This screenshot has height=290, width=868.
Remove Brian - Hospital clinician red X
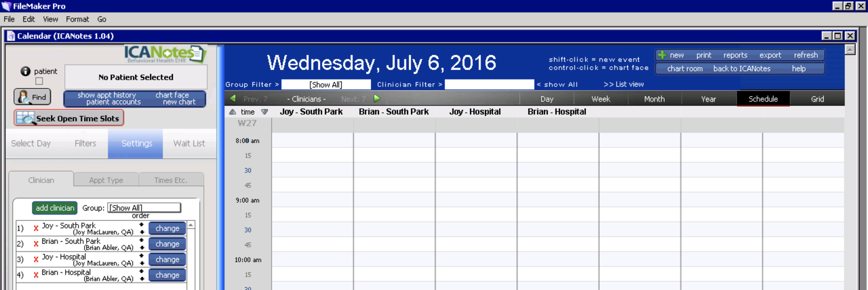pos(36,275)
